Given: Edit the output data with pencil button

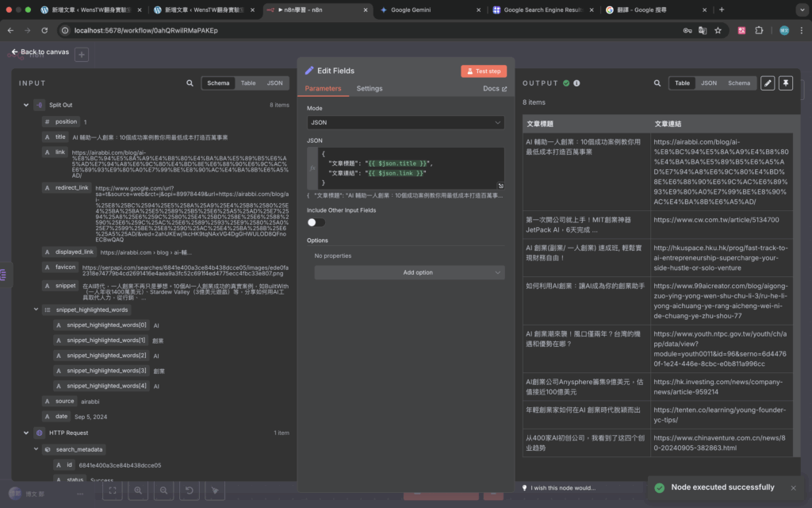Looking at the screenshot, I should click(x=768, y=83).
